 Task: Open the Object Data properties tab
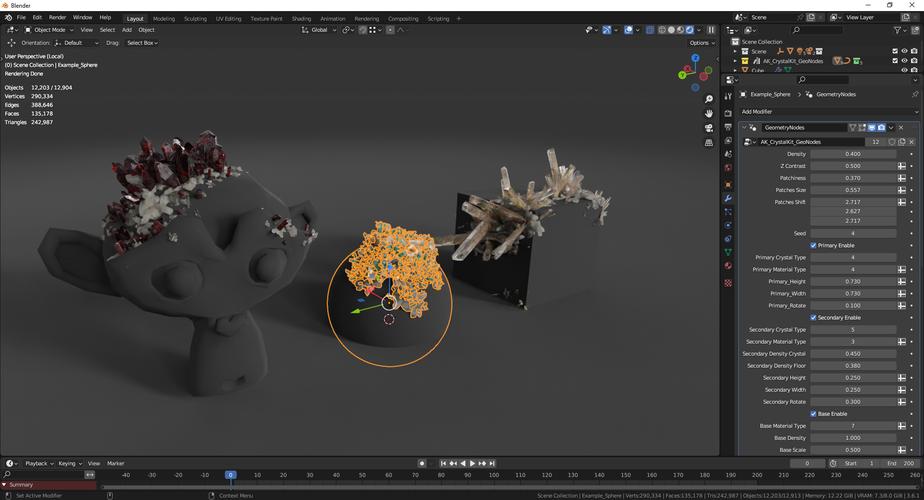728,252
